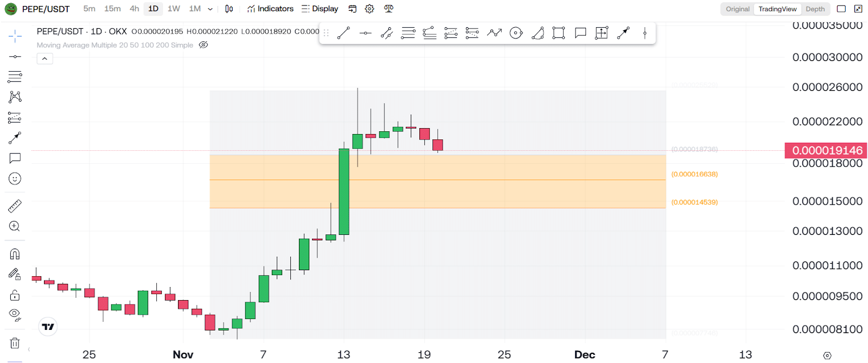
Task: Select the vertical line tool in floating toolbar
Action: point(644,33)
